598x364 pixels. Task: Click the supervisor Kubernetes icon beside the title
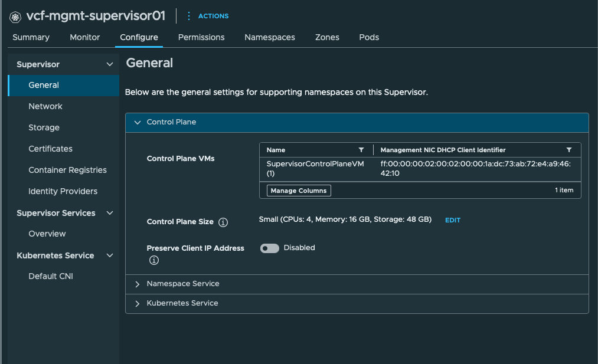(x=15, y=17)
